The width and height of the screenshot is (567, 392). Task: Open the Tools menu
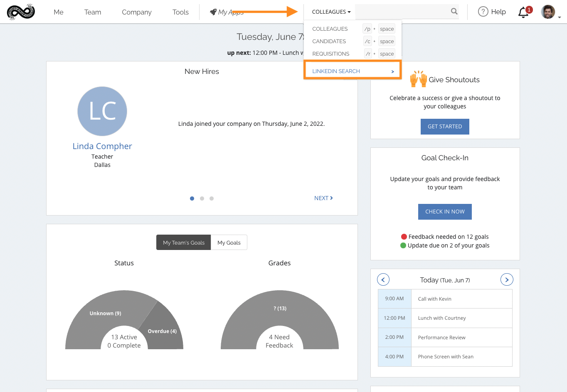pos(180,12)
